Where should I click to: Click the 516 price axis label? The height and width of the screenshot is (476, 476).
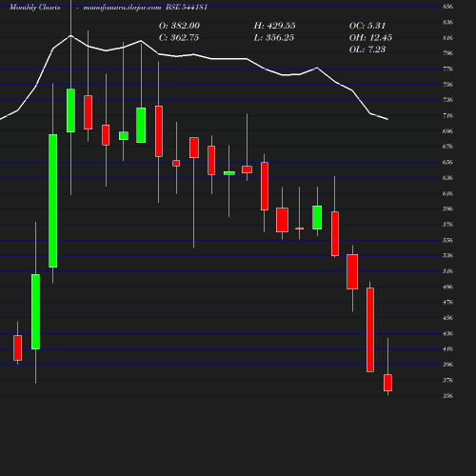click(x=447, y=271)
